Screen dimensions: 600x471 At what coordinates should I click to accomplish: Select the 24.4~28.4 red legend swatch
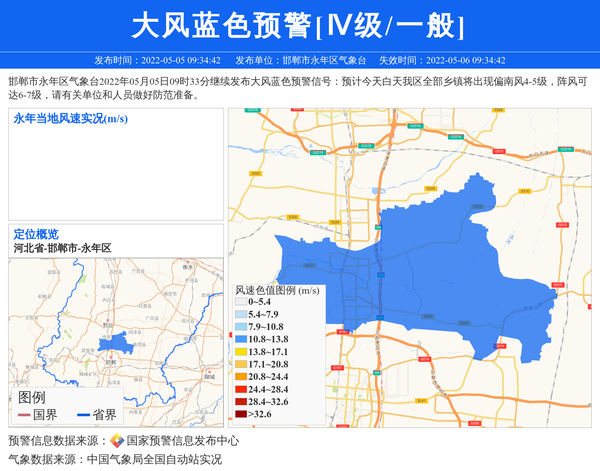click(240, 389)
